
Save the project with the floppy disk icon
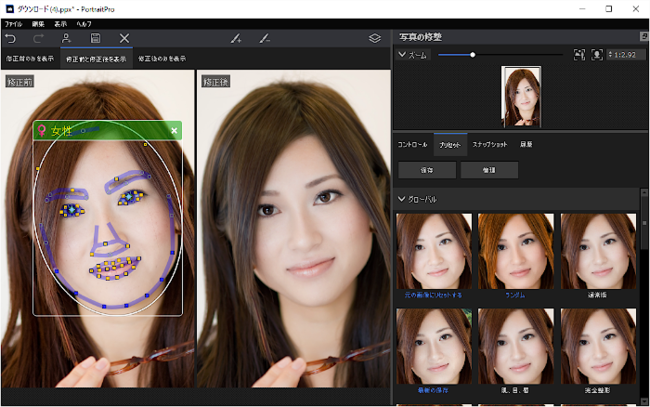click(95, 39)
